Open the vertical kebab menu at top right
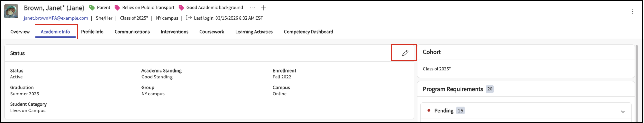Screen dimensions: 644x123 click(x=632, y=11)
